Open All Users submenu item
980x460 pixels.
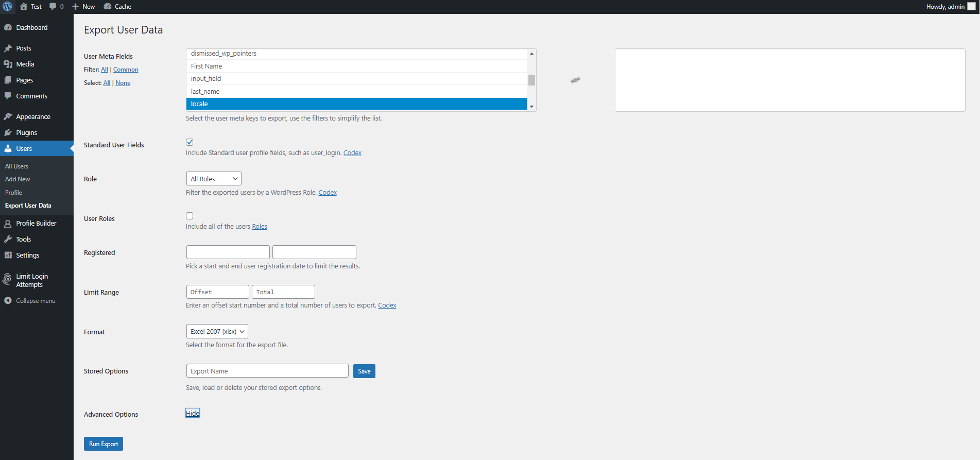[x=16, y=166]
